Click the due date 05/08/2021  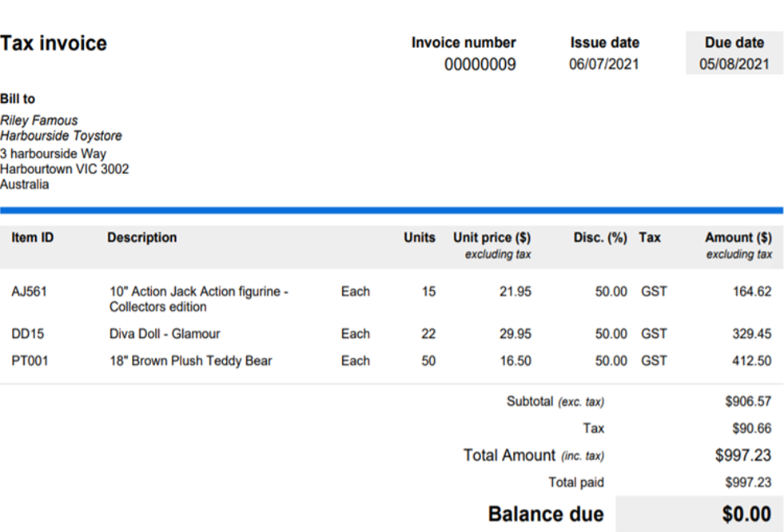click(x=734, y=65)
